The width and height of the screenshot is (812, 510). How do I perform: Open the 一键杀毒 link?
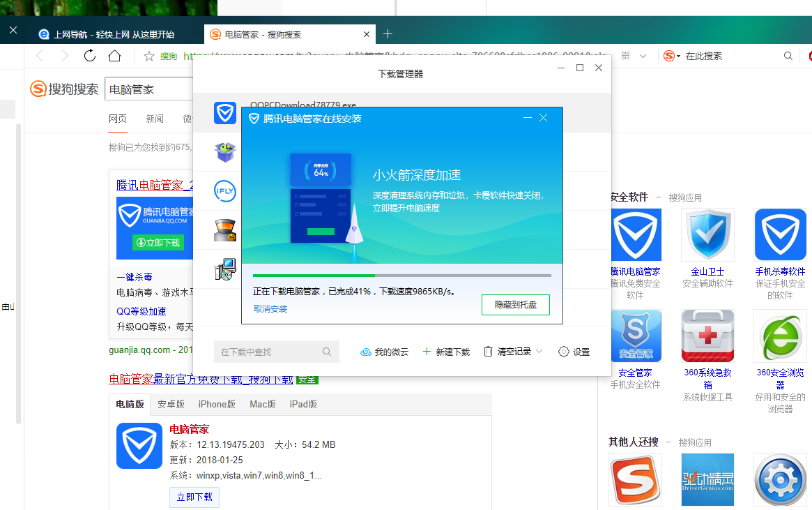click(x=135, y=277)
